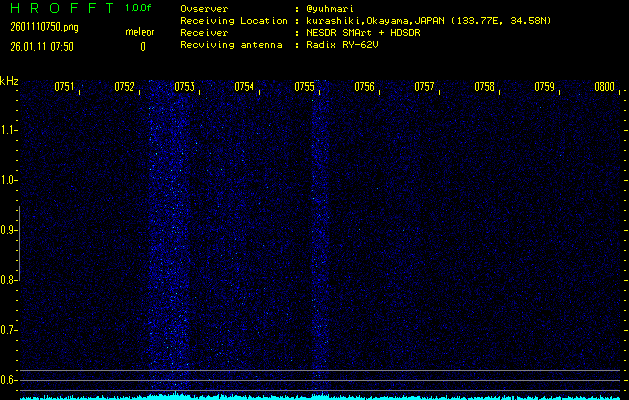Click the Ovserver label
Image resolution: width=629 pixels, height=400 pixels.
(204, 8)
